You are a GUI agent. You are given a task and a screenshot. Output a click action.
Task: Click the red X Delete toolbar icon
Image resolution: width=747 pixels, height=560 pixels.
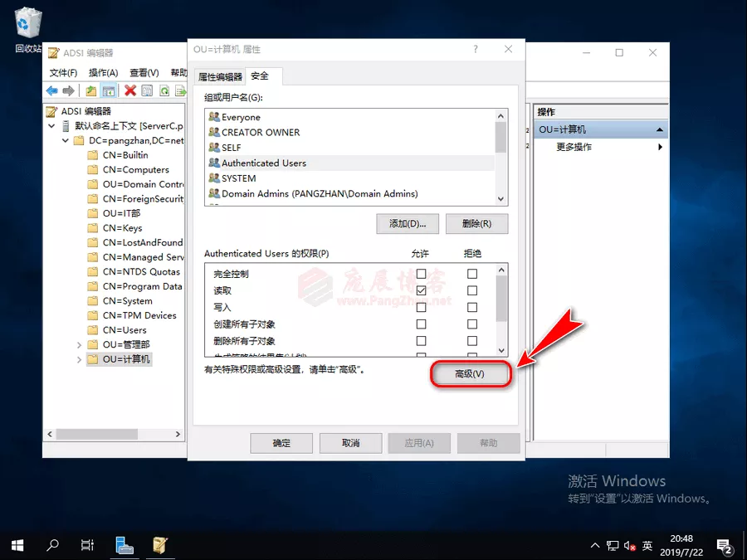130,90
